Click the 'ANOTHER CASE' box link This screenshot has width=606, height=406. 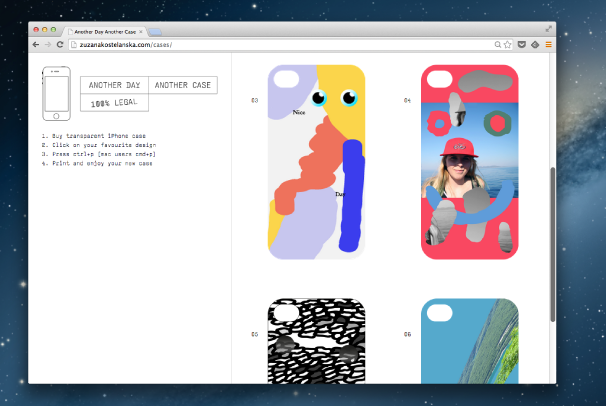point(183,86)
